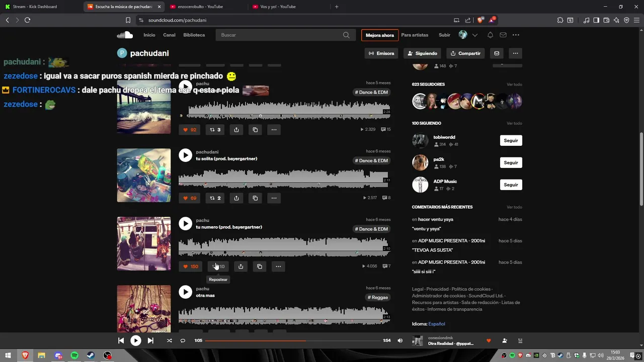Viewport: 644px width, 362px height.
Task: Like tu numero with 150 likes
Action: pyautogui.click(x=191, y=266)
